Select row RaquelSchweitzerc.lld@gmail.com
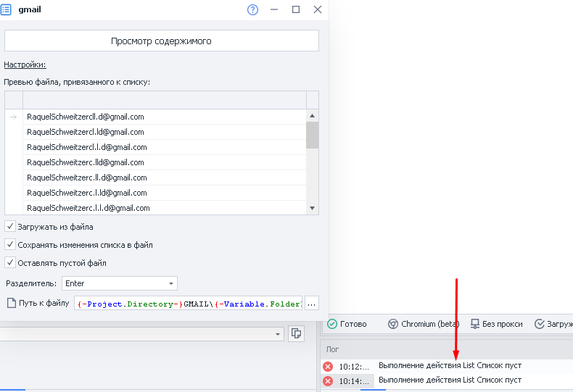 [x=165, y=162]
